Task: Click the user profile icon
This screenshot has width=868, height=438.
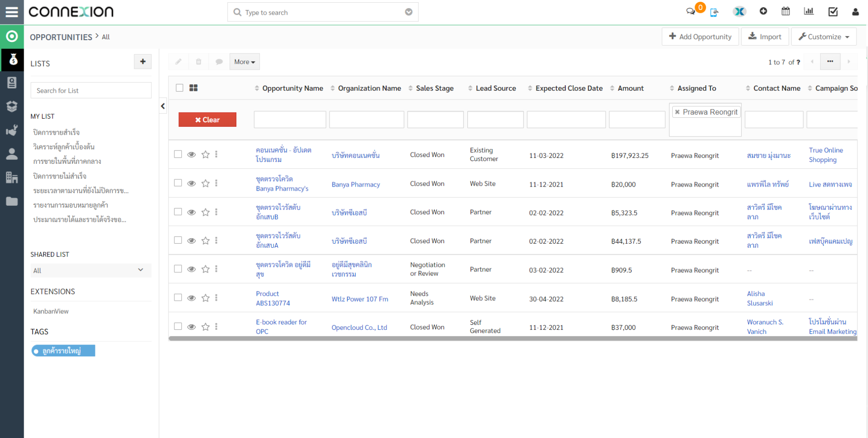Action: tap(855, 12)
